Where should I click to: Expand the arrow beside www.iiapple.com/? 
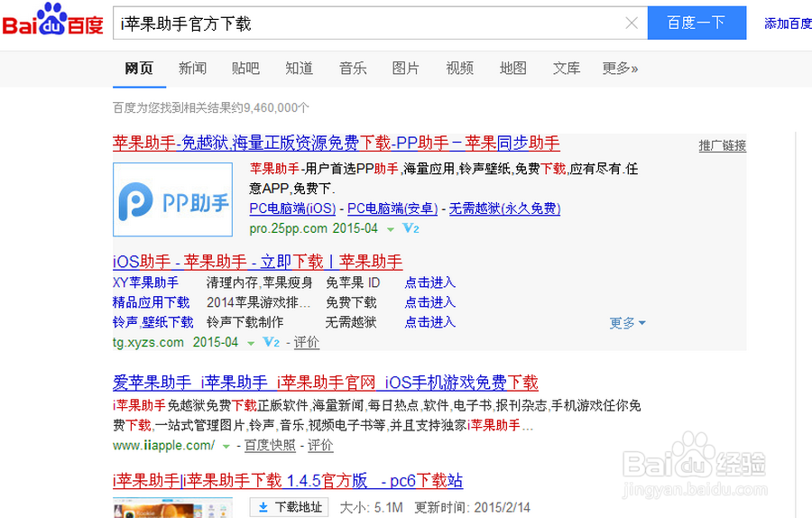(x=226, y=447)
